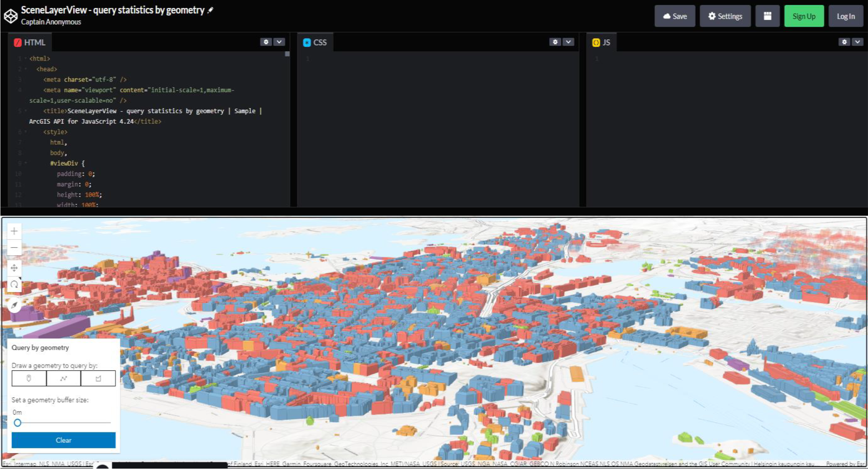868x472 pixels.
Task: Expand the CSS panel dropdown chevron
Action: (x=568, y=42)
